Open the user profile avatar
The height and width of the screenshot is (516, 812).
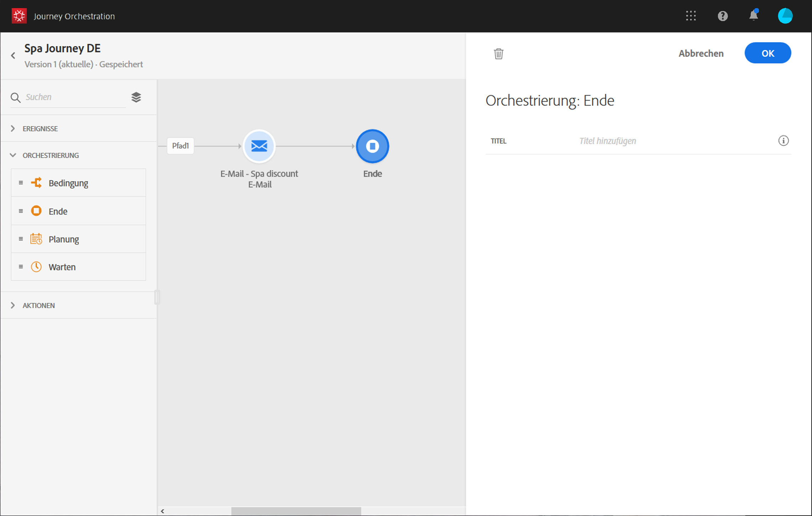tap(785, 16)
